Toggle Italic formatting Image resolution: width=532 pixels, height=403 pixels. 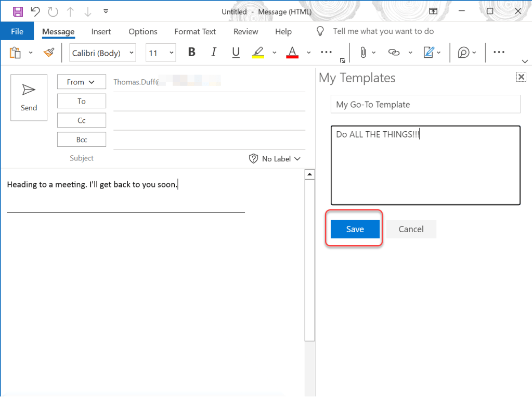click(213, 53)
